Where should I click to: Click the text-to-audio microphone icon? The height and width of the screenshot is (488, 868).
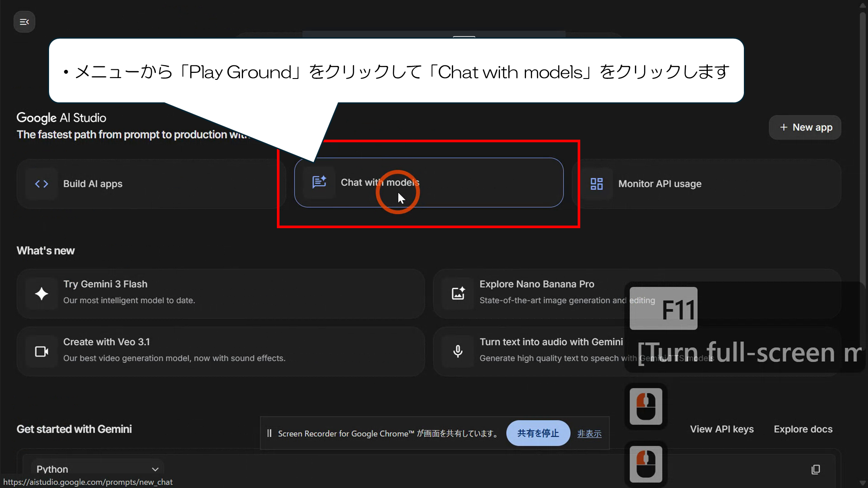tap(458, 351)
